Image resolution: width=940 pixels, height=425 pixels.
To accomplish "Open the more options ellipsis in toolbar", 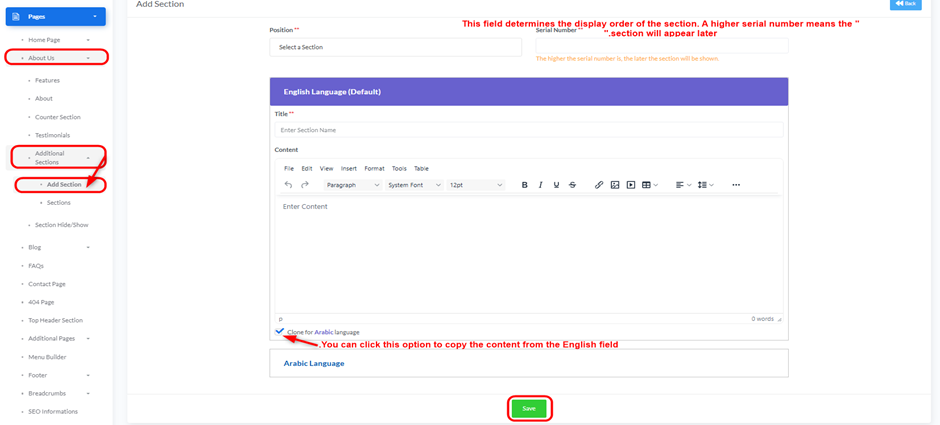I will (736, 185).
